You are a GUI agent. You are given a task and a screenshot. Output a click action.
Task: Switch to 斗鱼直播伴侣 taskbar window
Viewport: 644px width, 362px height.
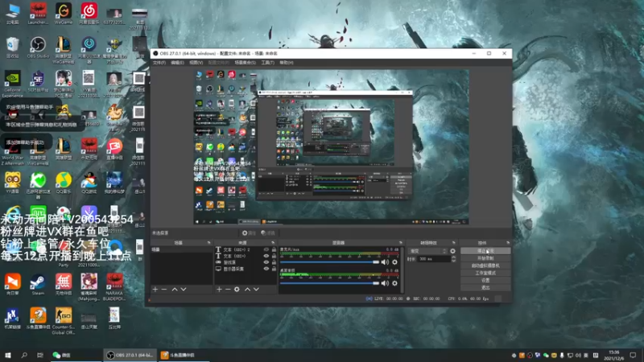coord(183,355)
